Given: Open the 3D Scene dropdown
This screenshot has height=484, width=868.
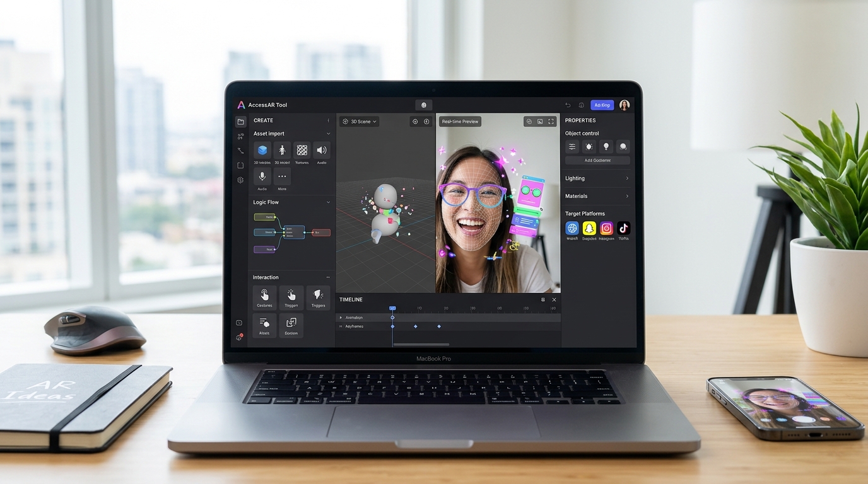Looking at the screenshot, I should pyautogui.click(x=360, y=122).
